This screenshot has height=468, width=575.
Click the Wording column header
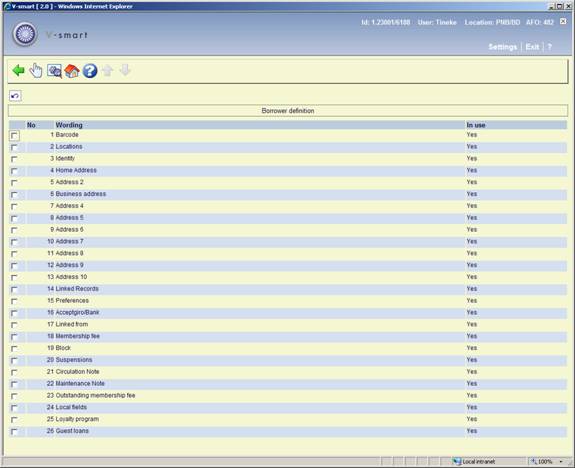tap(69, 125)
